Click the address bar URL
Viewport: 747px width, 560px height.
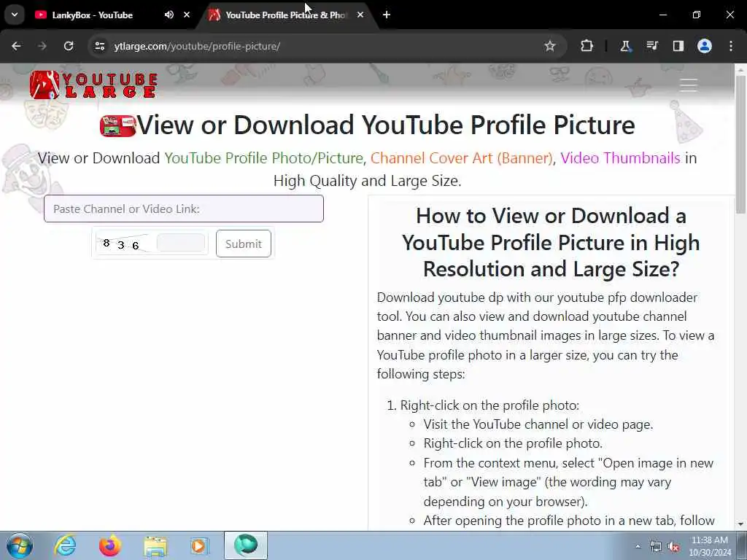pyautogui.click(x=197, y=46)
